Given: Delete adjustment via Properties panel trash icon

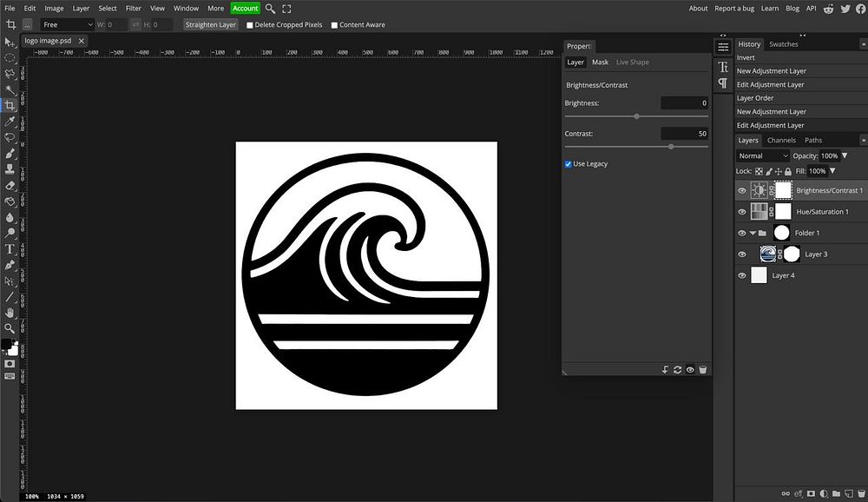Looking at the screenshot, I should coord(703,370).
